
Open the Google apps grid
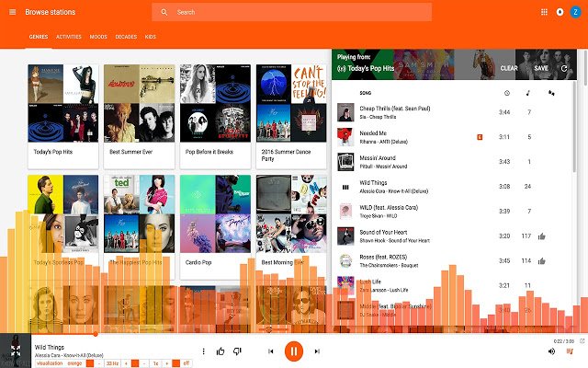click(544, 12)
